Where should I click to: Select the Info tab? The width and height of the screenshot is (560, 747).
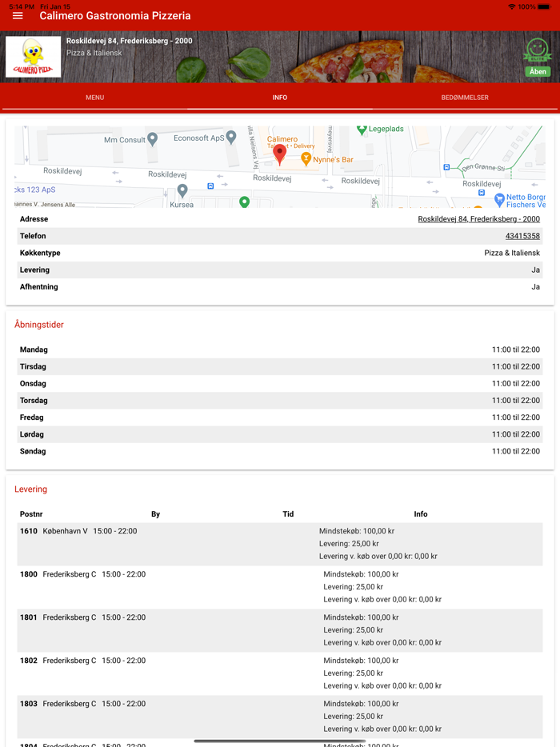click(x=279, y=98)
